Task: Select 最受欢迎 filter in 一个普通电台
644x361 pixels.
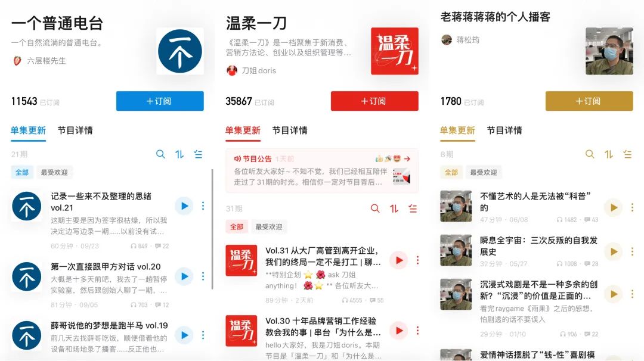Action: [54, 172]
